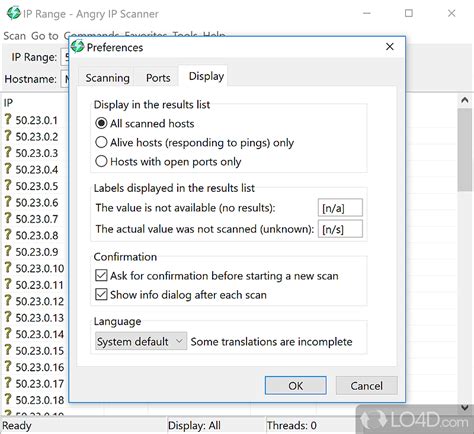The image size is (474, 434).
Task: Select the 50.23.0.5 row text
Action: tap(37, 186)
